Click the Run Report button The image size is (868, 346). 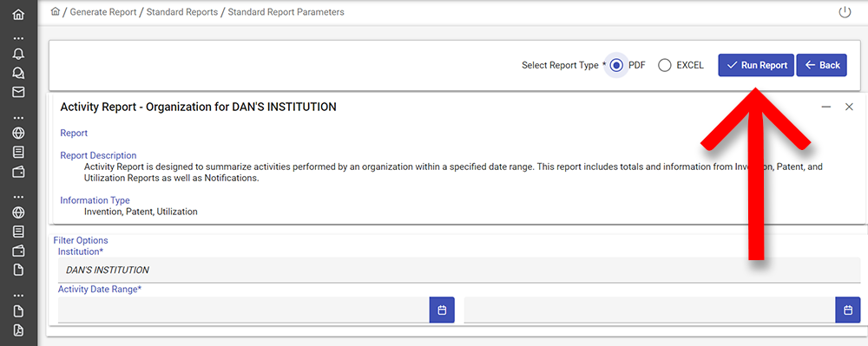pos(756,65)
